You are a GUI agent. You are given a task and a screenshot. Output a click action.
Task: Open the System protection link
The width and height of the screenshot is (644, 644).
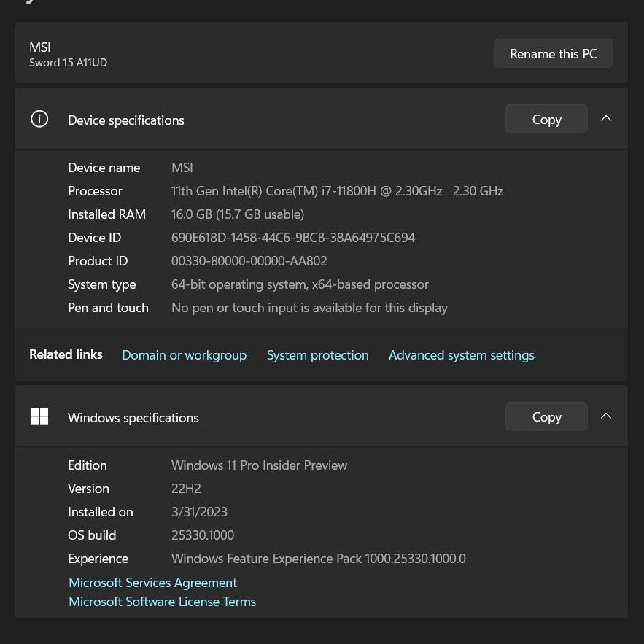(317, 355)
